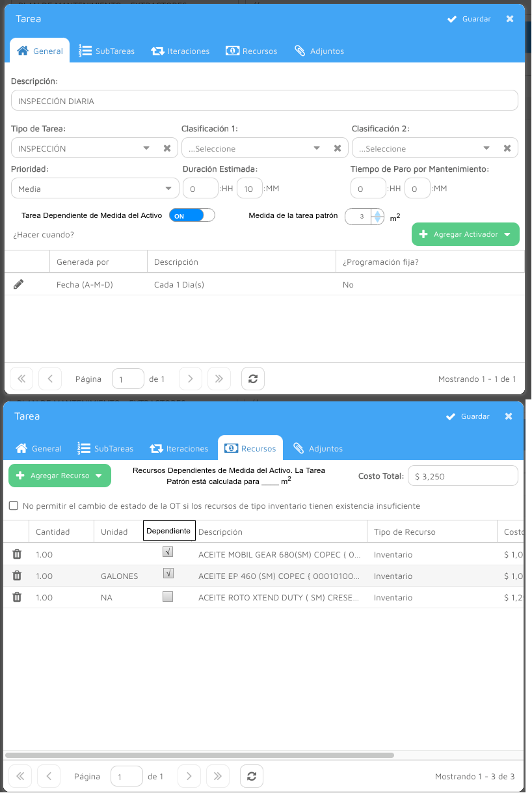
Task: Delete the ACEITE EP 460 resource row
Action: pyautogui.click(x=17, y=576)
